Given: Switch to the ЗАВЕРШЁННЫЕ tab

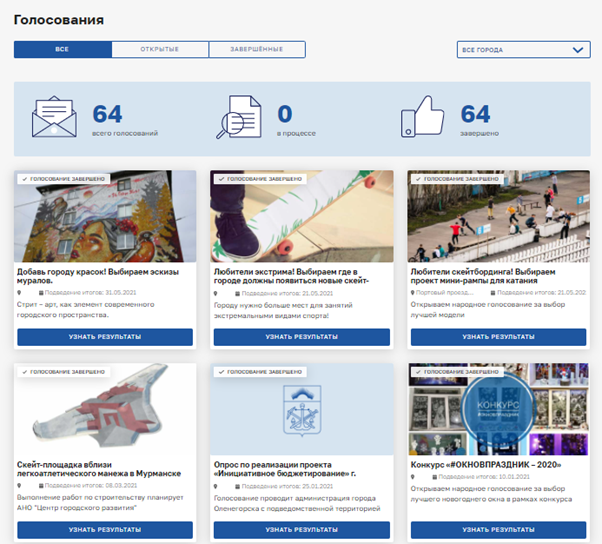Looking at the screenshot, I should [x=257, y=50].
